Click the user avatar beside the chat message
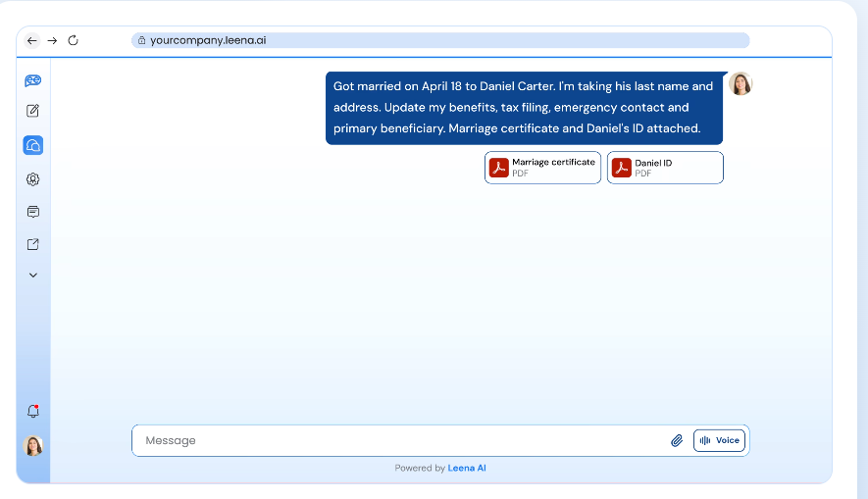868x499 pixels. pos(740,83)
